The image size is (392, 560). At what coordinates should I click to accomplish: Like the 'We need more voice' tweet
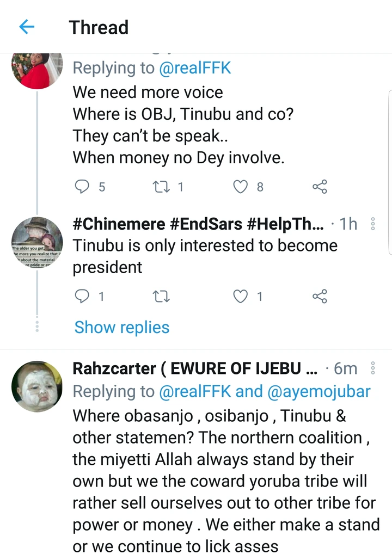point(240,187)
